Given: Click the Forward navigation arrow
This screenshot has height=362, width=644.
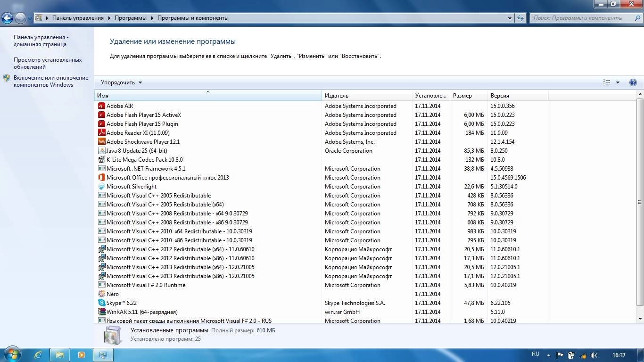Looking at the screenshot, I should pyautogui.click(x=20, y=18).
